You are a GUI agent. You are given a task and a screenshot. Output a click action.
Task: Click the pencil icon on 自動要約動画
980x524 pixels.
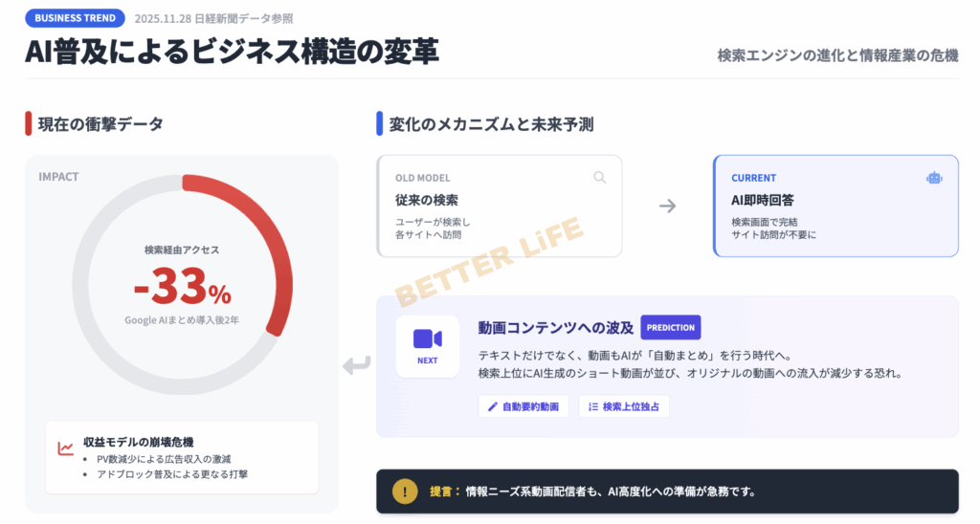pos(493,406)
